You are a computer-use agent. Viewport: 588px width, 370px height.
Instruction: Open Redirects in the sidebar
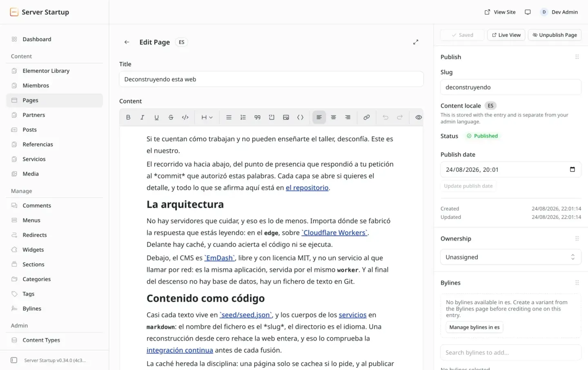(54, 235)
